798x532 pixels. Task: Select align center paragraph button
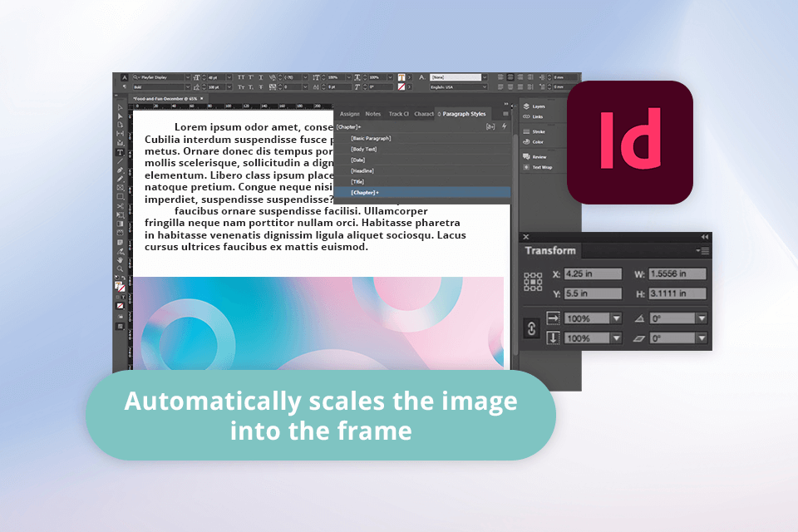(x=510, y=77)
